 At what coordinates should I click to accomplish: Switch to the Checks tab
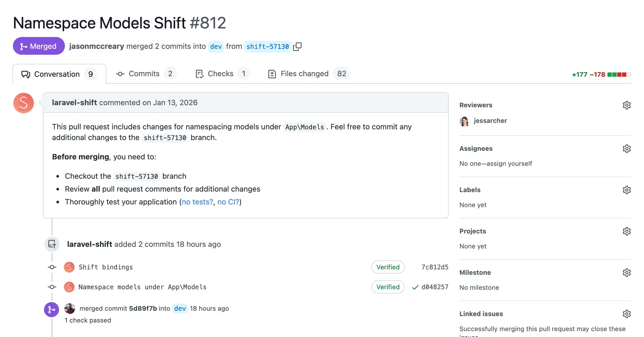(220, 74)
